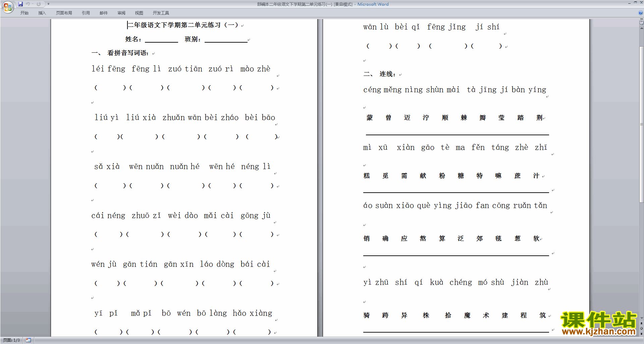The image size is (644, 344).
Task: Click the character 汁 in the second row
Action: click(x=536, y=176)
